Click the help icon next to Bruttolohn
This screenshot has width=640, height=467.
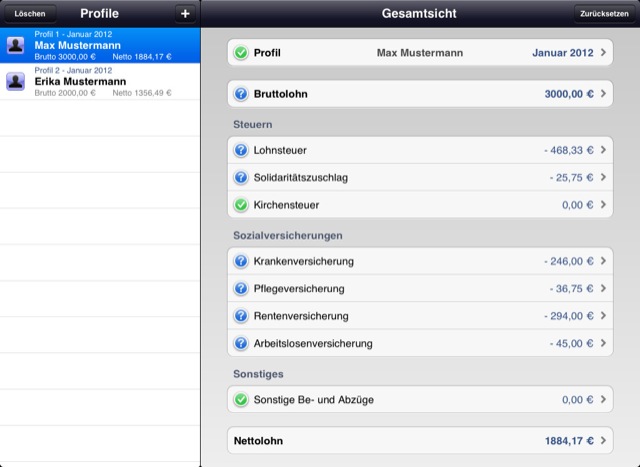pos(240,95)
